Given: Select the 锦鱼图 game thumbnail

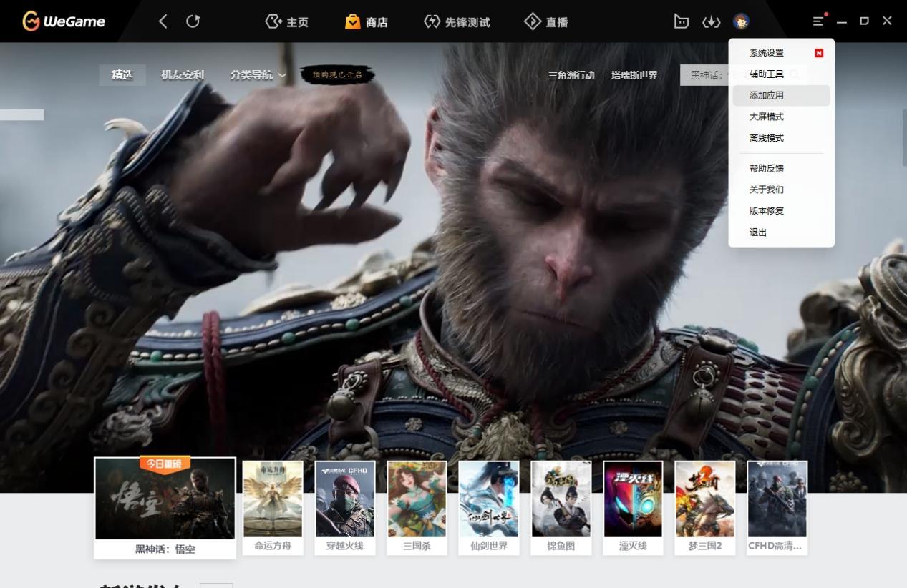Looking at the screenshot, I should (x=561, y=507).
